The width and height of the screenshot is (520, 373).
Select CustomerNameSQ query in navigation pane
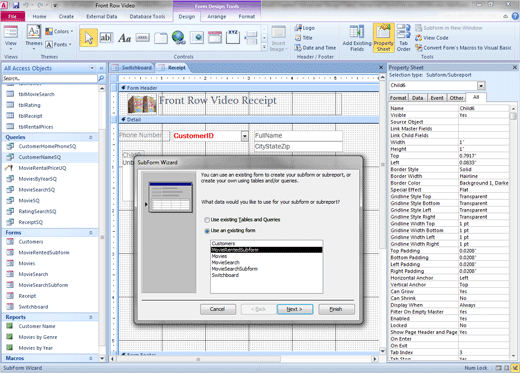50,157
